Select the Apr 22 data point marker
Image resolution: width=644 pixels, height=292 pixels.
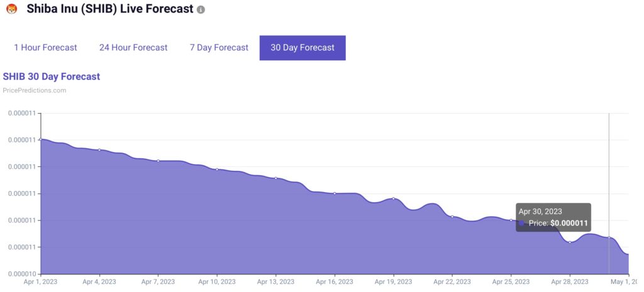[452, 217]
